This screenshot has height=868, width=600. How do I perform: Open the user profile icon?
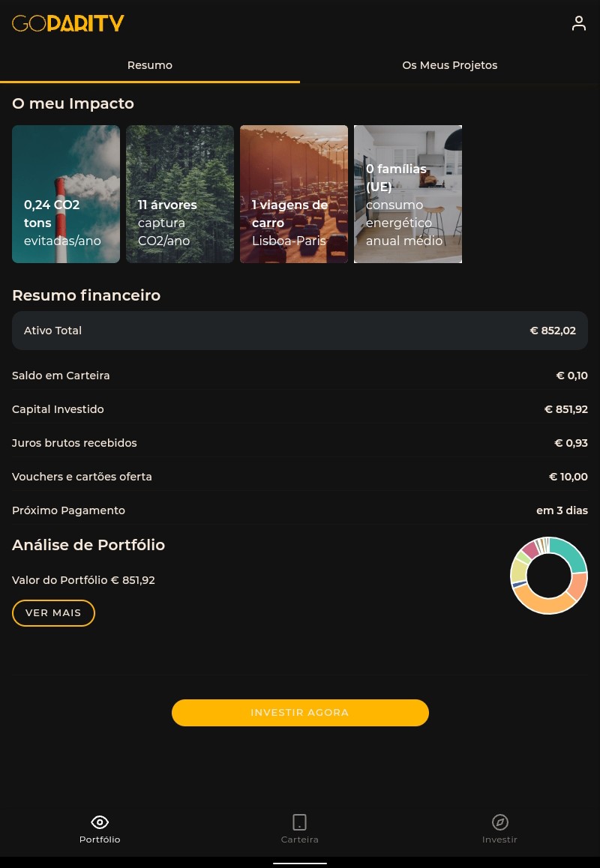coord(578,23)
